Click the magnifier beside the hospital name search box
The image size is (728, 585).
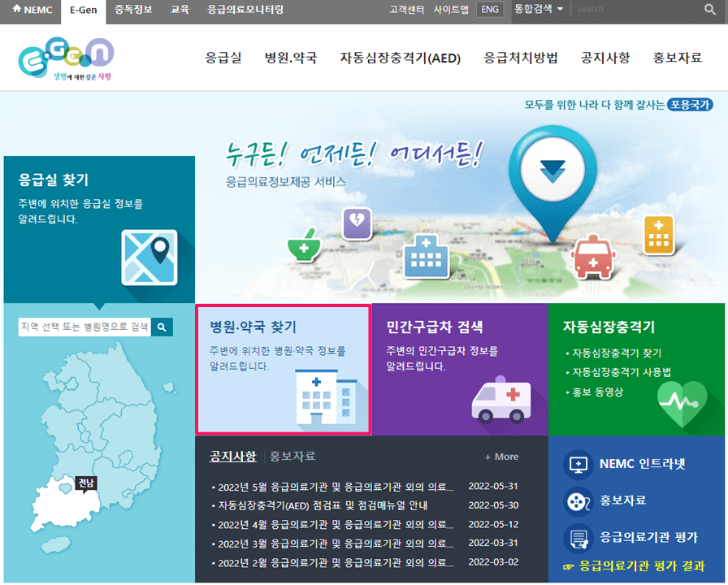[x=161, y=327]
